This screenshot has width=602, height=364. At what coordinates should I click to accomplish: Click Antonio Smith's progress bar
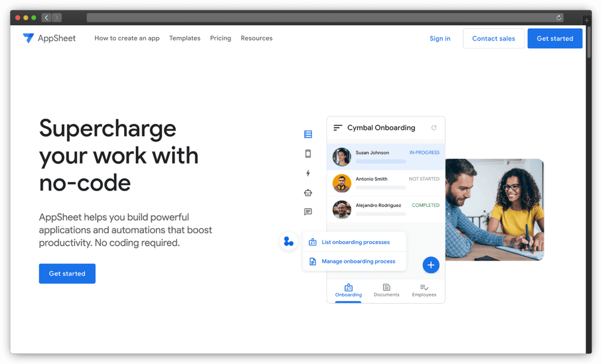pyautogui.click(x=381, y=188)
